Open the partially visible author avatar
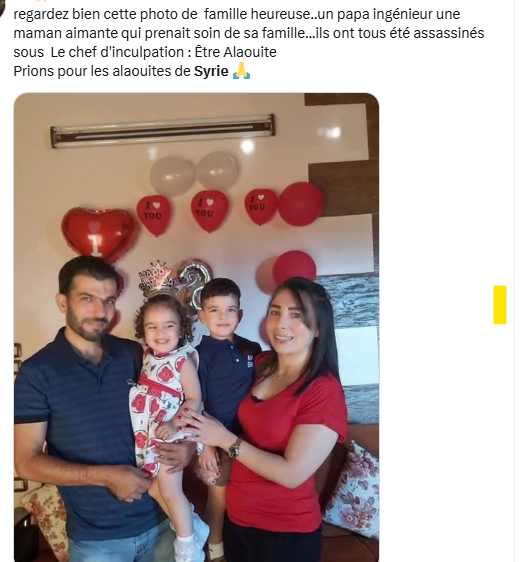 click(x=2, y=8)
